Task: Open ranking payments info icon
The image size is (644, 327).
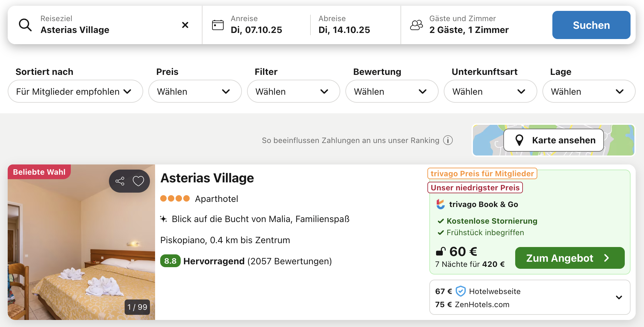Action: (448, 140)
